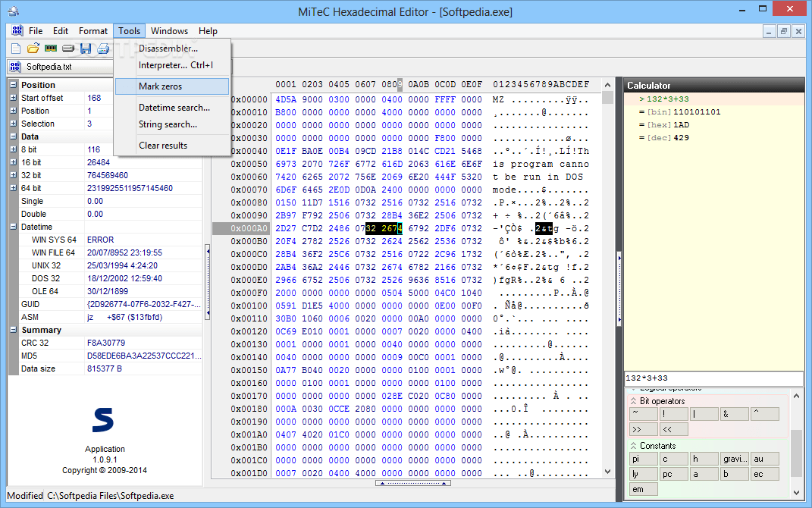Click the green memory chip icon
The image size is (812, 508).
[51, 49]
